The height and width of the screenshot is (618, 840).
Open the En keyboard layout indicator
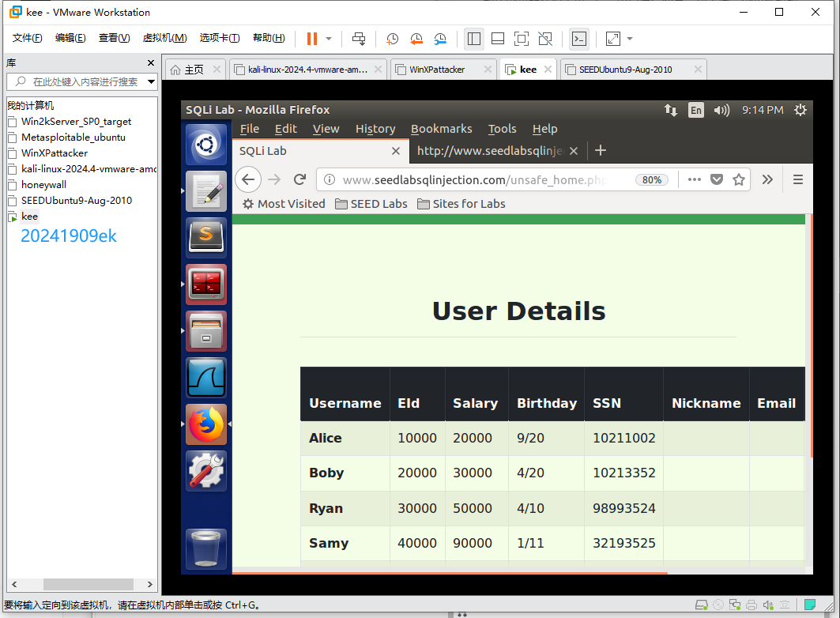click(x=696, y=111)
